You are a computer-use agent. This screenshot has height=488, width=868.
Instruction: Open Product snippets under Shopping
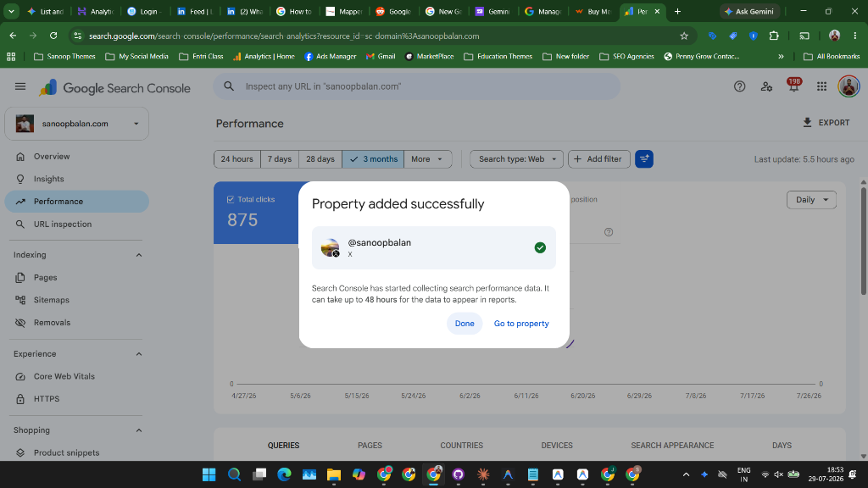point(76,452)
